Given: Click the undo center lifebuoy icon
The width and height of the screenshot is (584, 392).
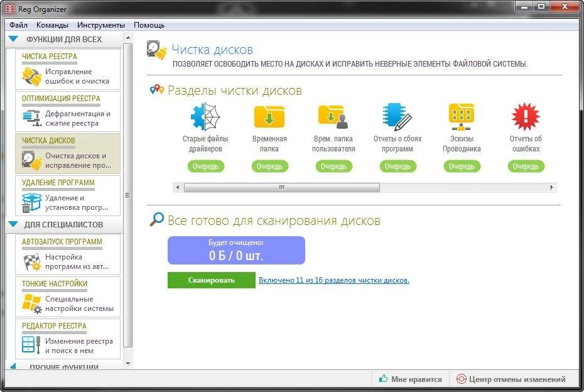Looking at the screenshot, I should tap(461, 379).
